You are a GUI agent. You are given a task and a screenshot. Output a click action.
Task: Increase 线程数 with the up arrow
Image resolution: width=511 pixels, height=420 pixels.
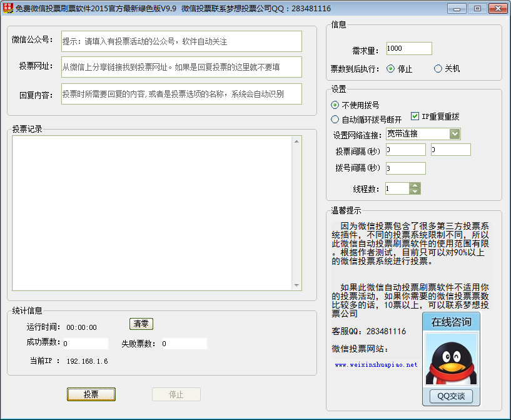(415, 185)
